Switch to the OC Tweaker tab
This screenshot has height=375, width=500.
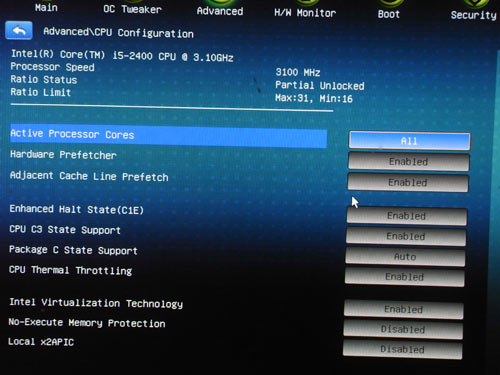tap(132, 9)
